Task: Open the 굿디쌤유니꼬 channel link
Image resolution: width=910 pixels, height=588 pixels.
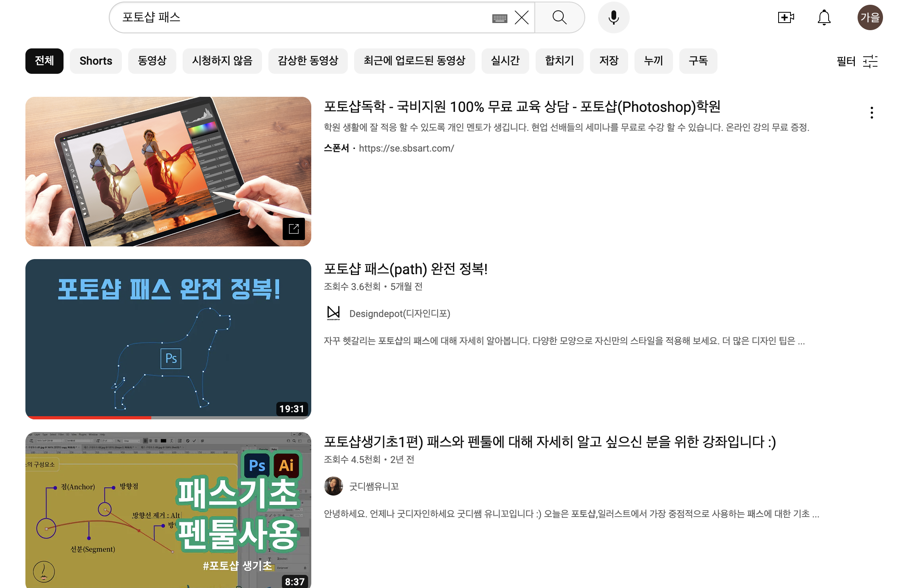Action: coord(374,486)
